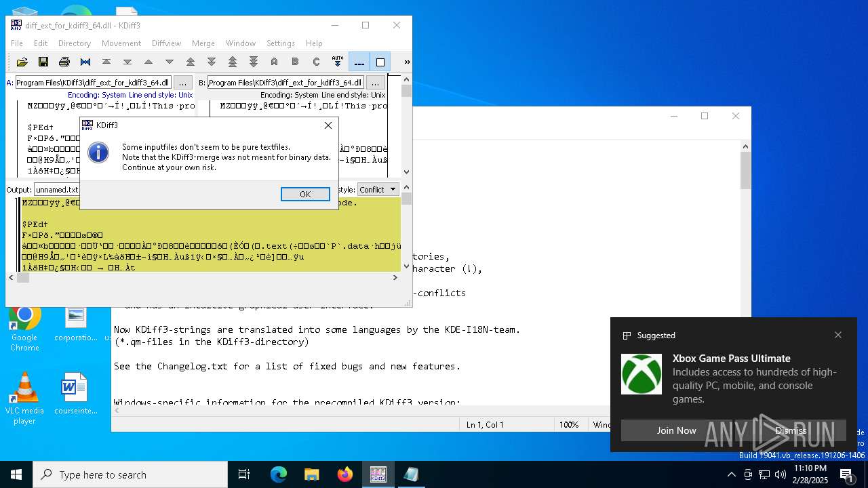This screenshot has height=488, width=868.
Task: Dismiss the Xbox Game Pass notification
Action: (x=791, y=430)
